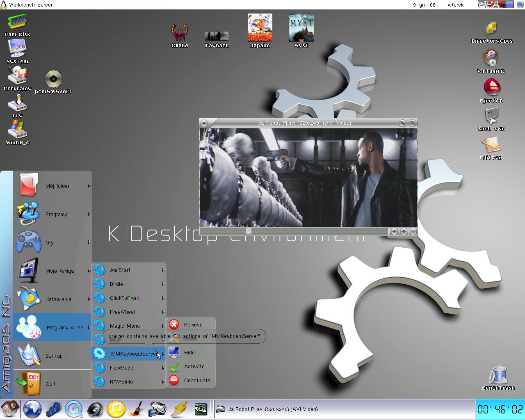Viewport: 525px width, 420px height.
Task: Open the pcmwwwsoft CD icon
Action: [x=53, y=81]
